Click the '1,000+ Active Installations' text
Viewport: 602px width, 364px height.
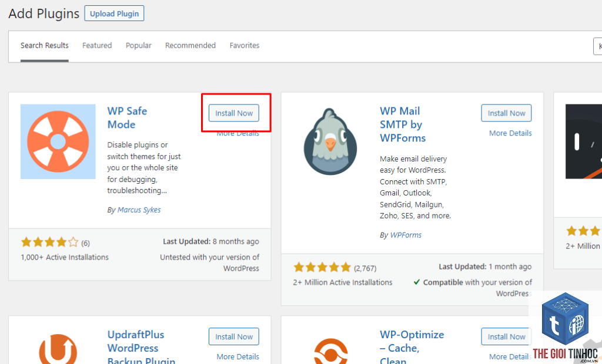65,257
